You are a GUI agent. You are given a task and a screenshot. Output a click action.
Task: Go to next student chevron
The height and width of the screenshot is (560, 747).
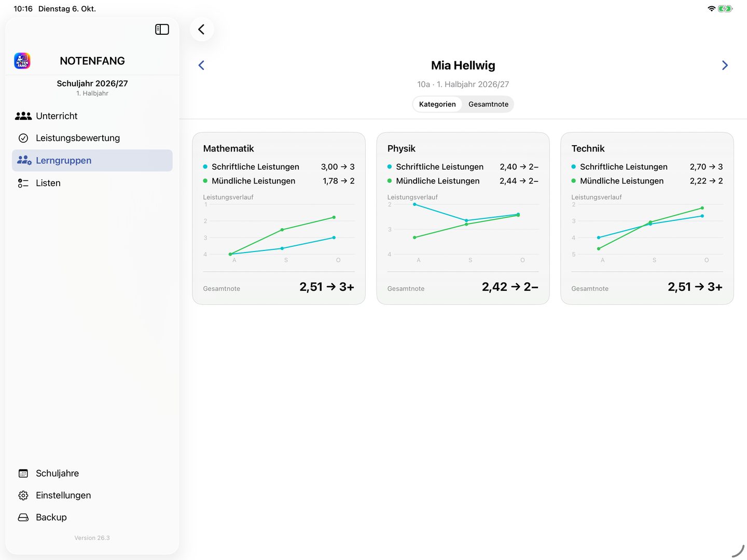(725, 65)
